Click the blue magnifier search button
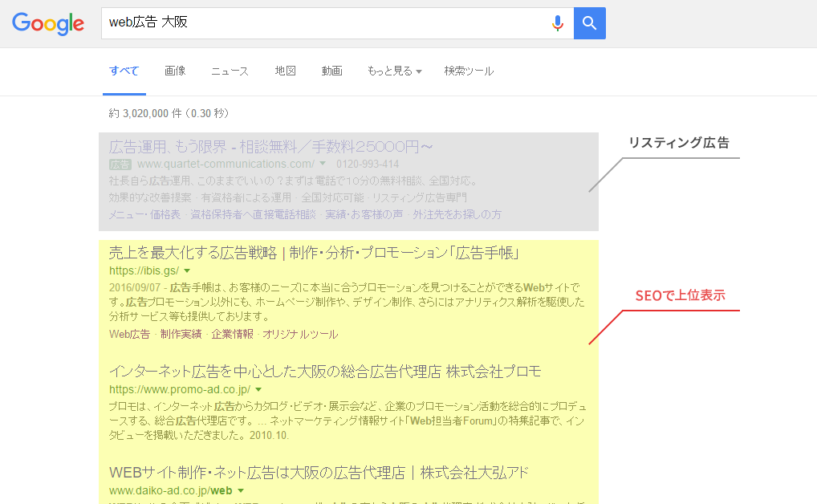Image resolution: width=817 pixels, height=504 pixels. (589, 22)
